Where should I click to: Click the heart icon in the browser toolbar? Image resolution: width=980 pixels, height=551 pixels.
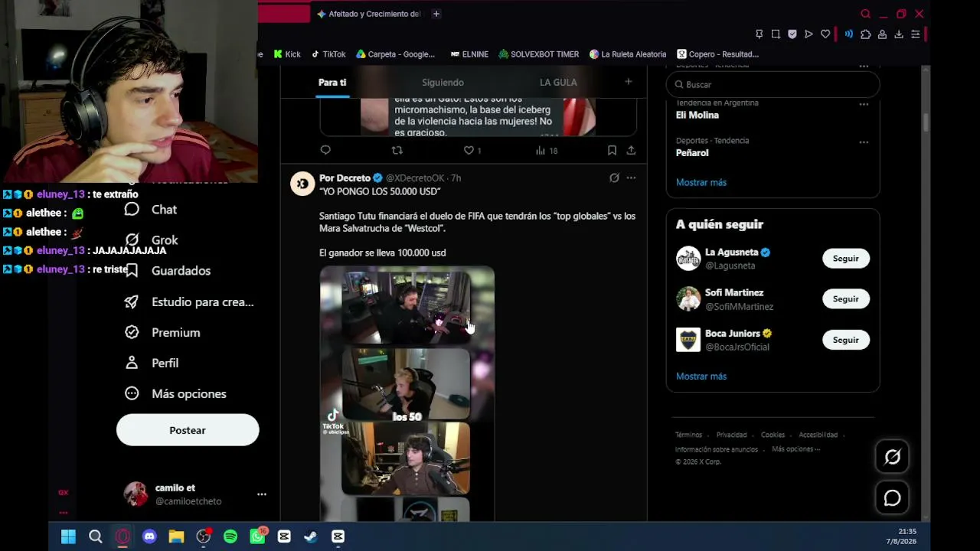825,34
